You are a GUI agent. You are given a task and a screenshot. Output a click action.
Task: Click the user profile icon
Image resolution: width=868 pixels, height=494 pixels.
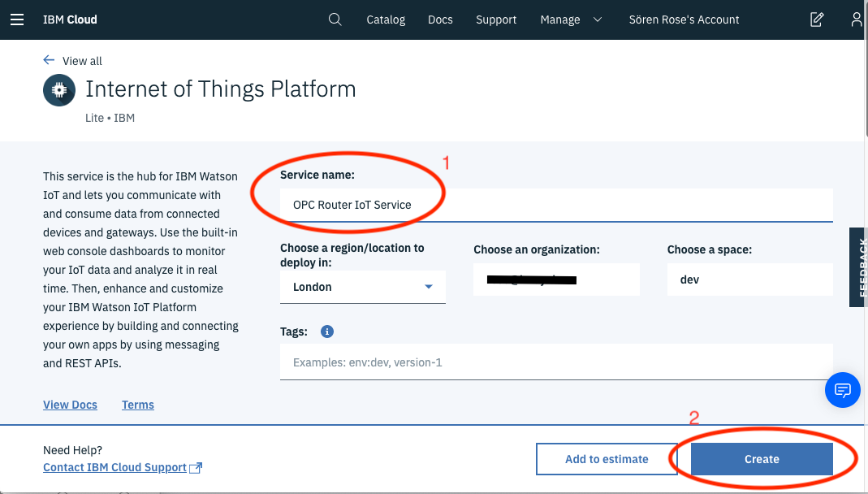[x=857, y=19]
